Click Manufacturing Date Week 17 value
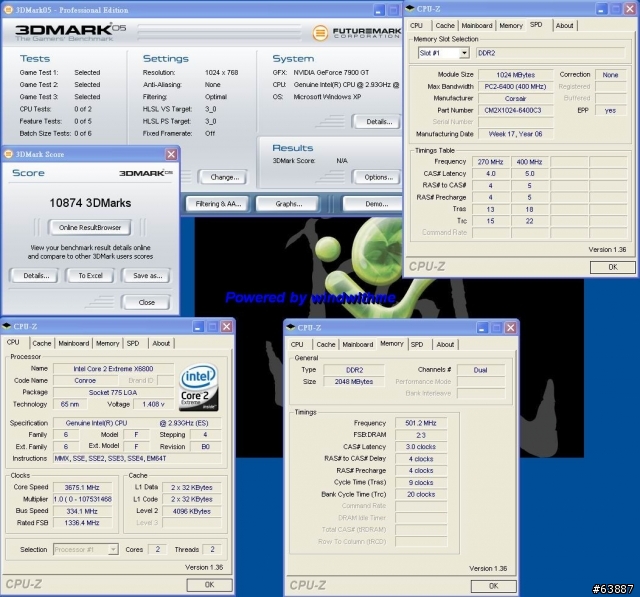The width and height of the screenshot is (640, 597). pyautogui.click(x=516, y=134)
